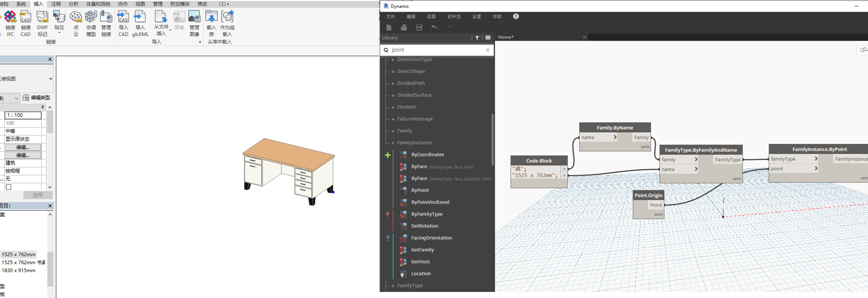
Task: Expand the FamilyType library category
Action: 393,285
